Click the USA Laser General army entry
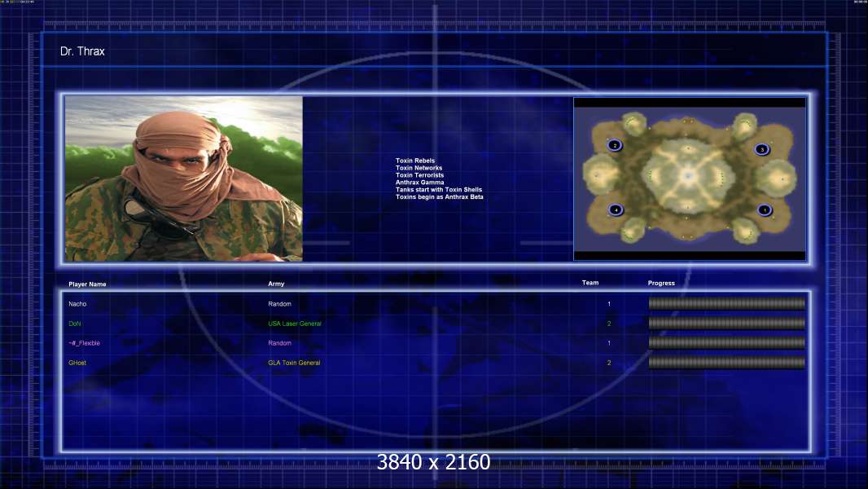The image size is (868, 489). point(295,324)
